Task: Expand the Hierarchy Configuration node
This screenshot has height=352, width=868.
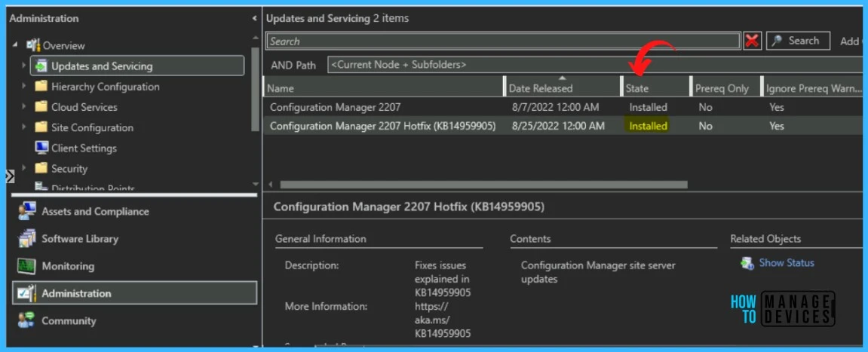Action: click(24, 87)
